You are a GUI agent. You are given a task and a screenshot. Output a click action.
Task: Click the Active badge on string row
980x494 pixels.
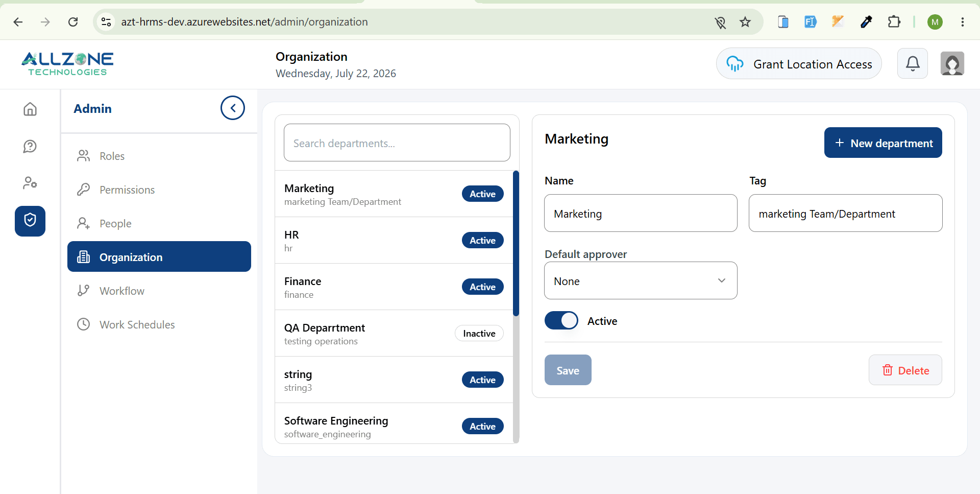482,380
